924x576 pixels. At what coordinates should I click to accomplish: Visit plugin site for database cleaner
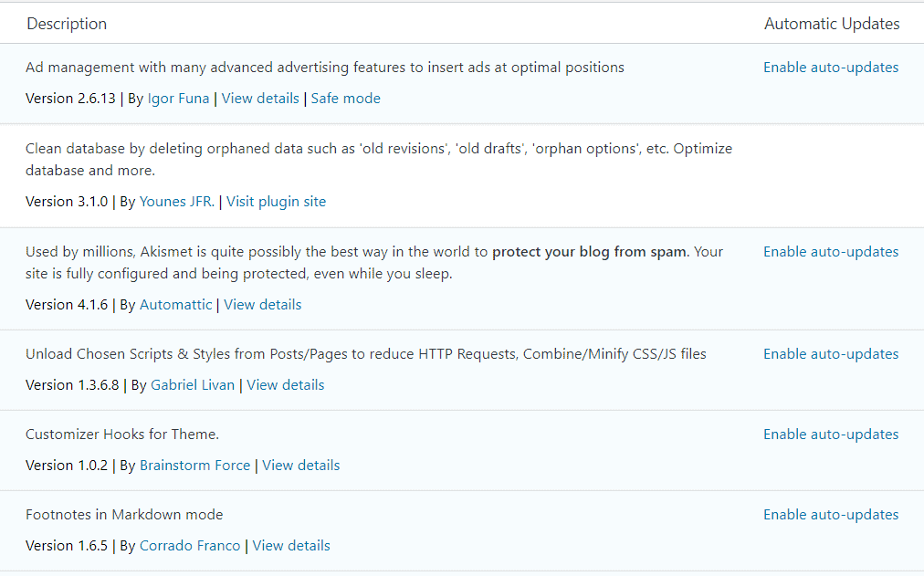pyautogui.click(x=276, y=202)
